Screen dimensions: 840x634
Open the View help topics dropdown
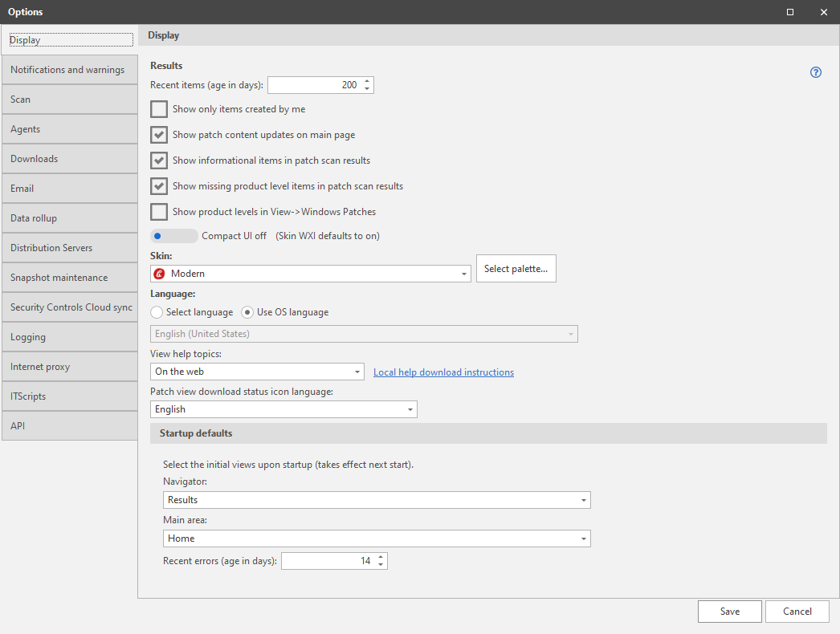(x=257, y=372)
